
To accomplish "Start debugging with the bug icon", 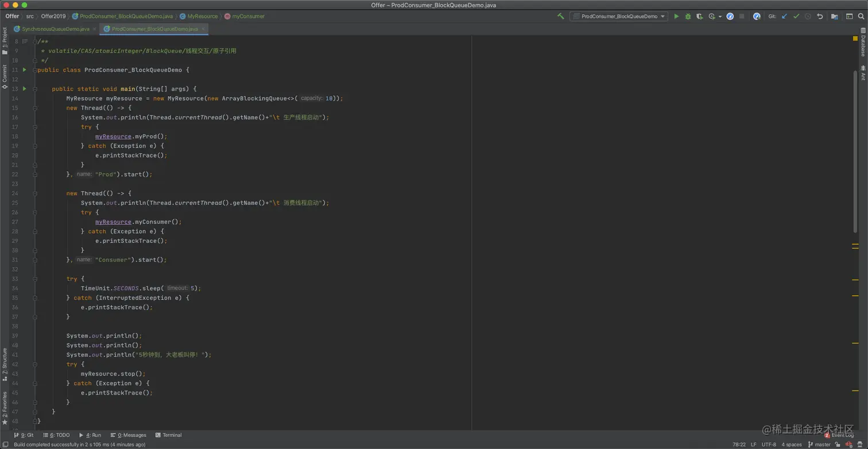I will point(688,17).
